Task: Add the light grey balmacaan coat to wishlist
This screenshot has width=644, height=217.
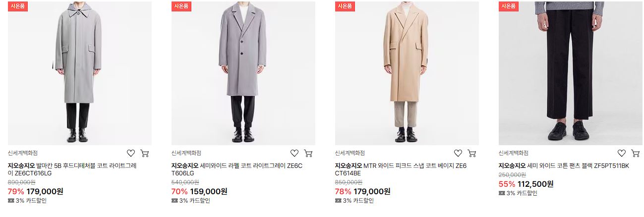Action: coord(131,153)
